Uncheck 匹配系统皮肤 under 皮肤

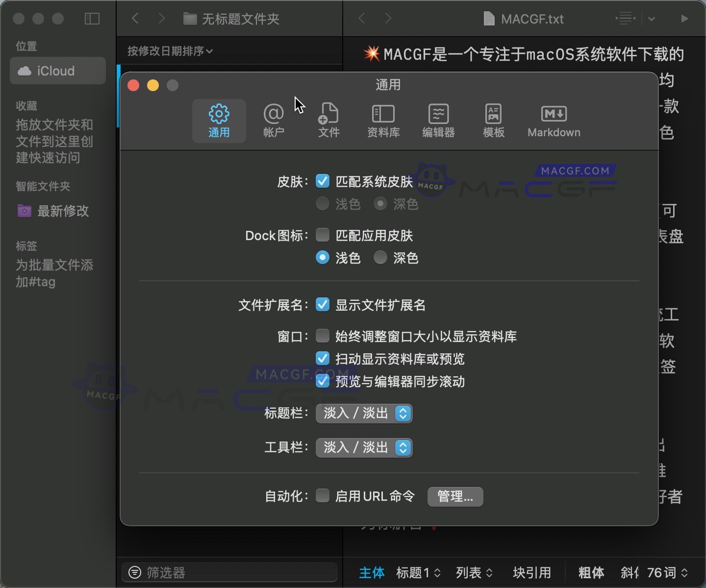point(323,181)
